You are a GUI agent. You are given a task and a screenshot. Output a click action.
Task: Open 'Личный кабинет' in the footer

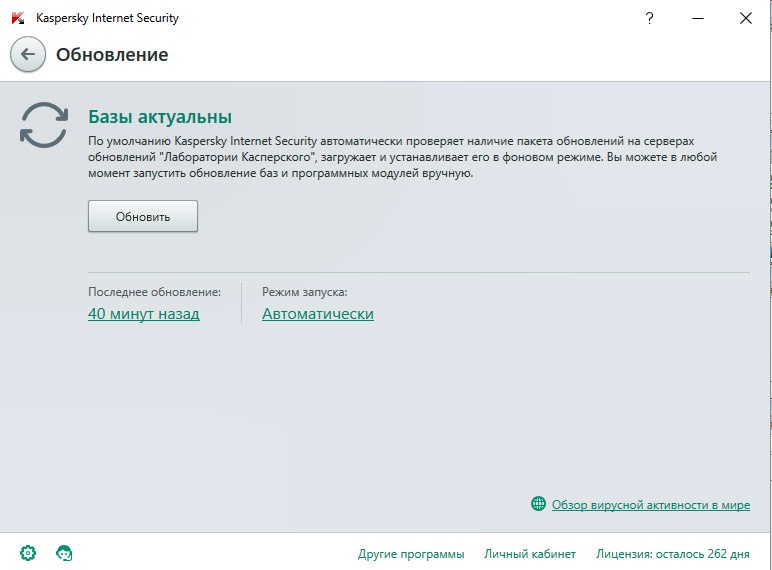click(530, 554)
